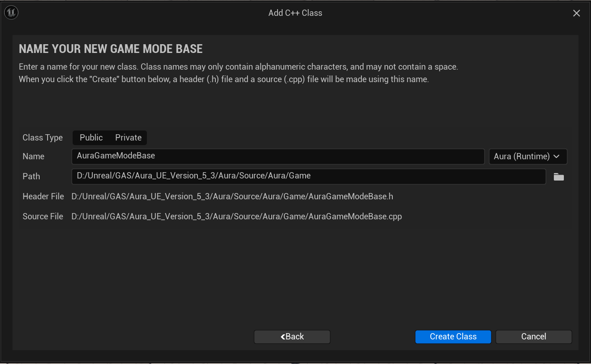The image size is (591, 364).
Task: Click the Path input field
Action: tap(308, 176)
